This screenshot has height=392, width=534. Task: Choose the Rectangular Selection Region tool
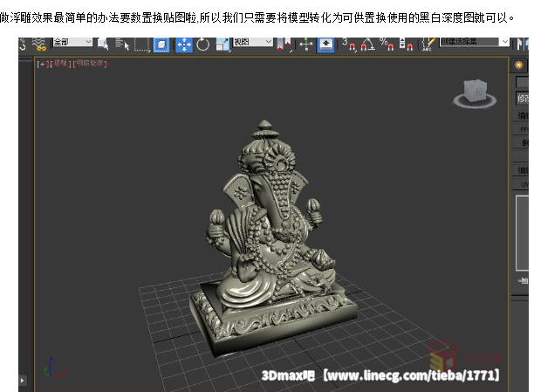click(142, 44)
